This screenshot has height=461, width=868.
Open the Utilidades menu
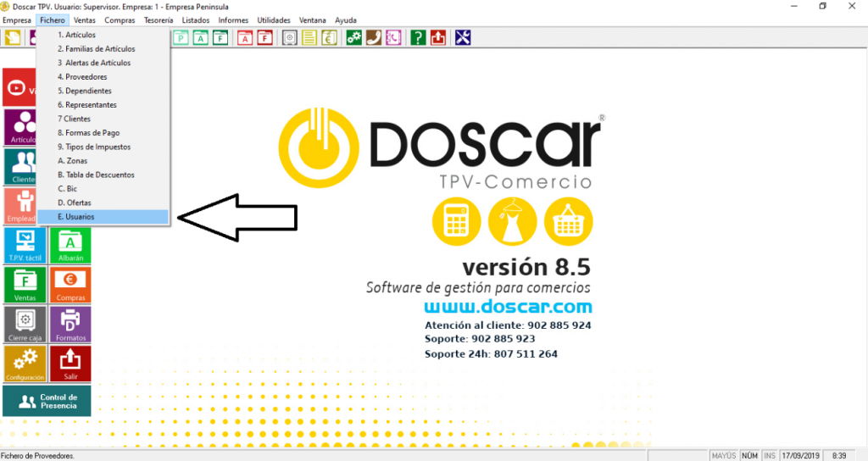(274, 20)
